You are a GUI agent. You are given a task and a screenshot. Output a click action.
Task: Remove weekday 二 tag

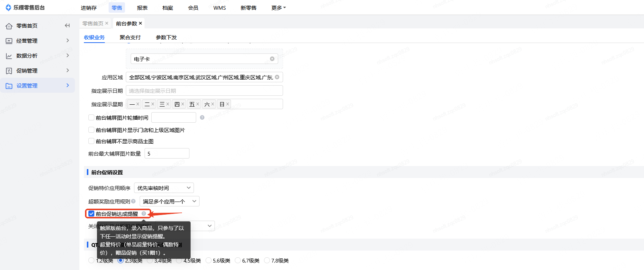[153, 104]
